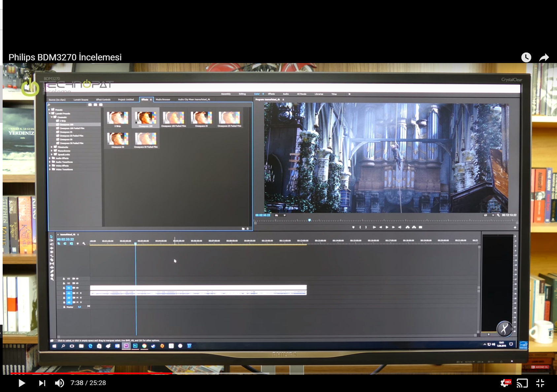Open Program monitor settings wrench
557x392 pixels.
pos(498,215)
